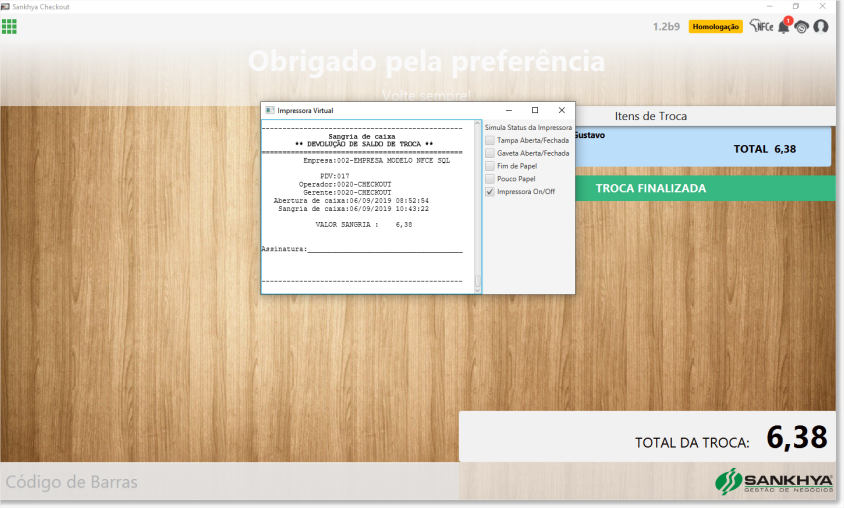Viewport: 844px width, 508px height.
Task: Toggle Gaveta Aberta/Fechada checkbox
Action: point(490,153)
